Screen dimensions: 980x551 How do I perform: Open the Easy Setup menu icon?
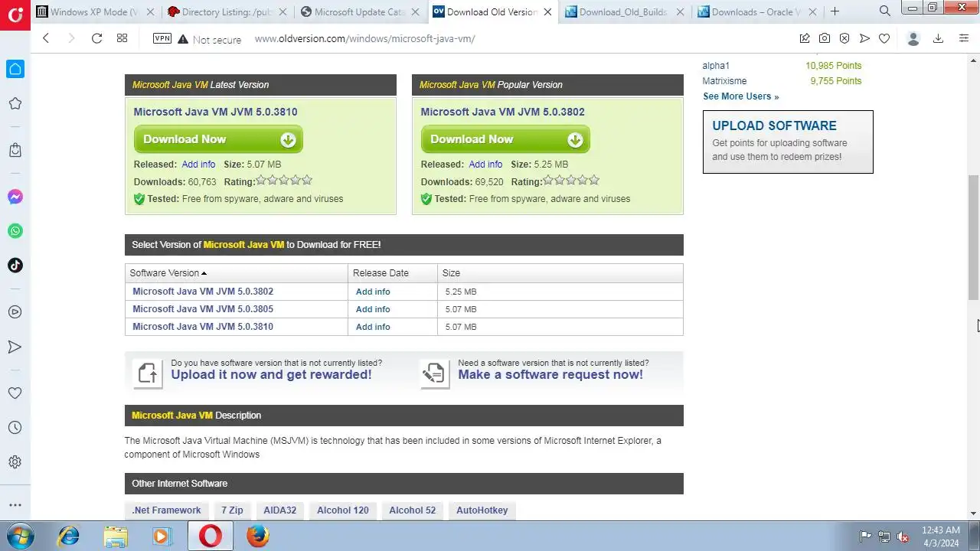(964, 38)
